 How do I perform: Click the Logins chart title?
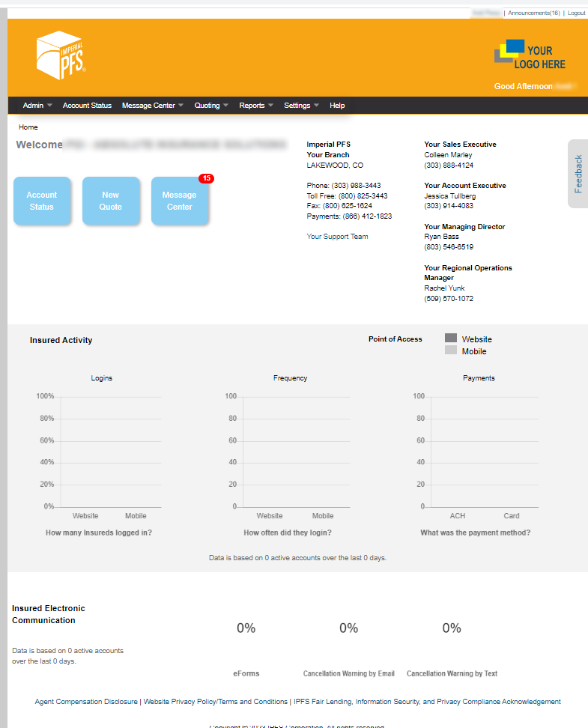tap(101, 378)
